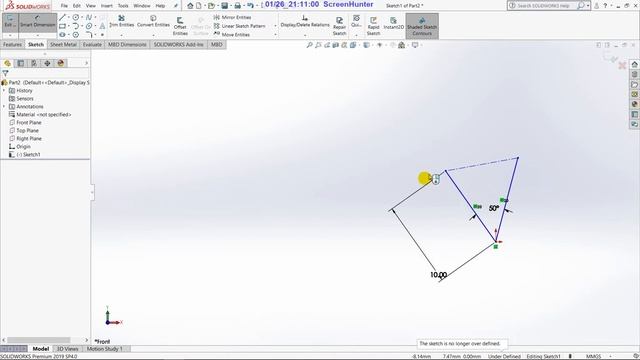Expand the History tree node
Image resolution: width=640 pixels, height=360 pixels.
point(4,91)
